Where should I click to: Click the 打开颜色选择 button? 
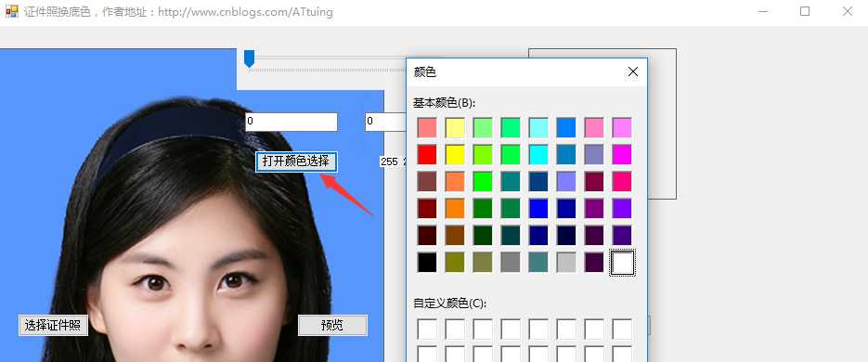coord(296,162)
